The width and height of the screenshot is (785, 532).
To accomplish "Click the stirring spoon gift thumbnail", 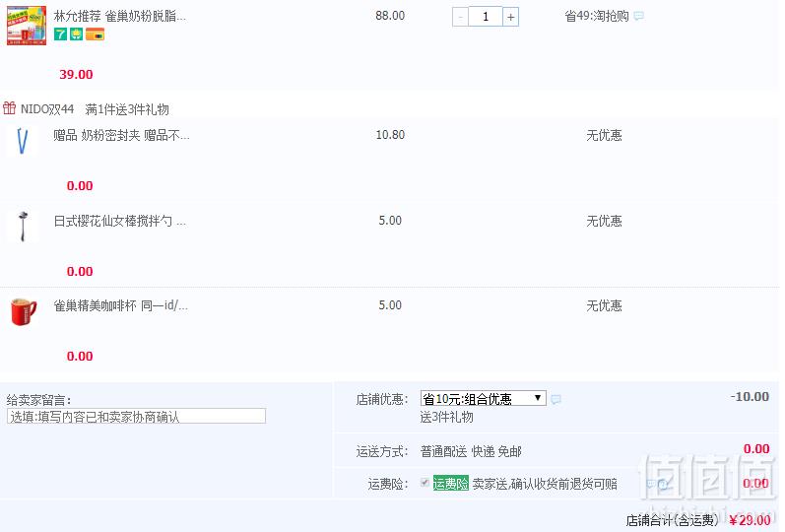I will click(x=22, y=227).
